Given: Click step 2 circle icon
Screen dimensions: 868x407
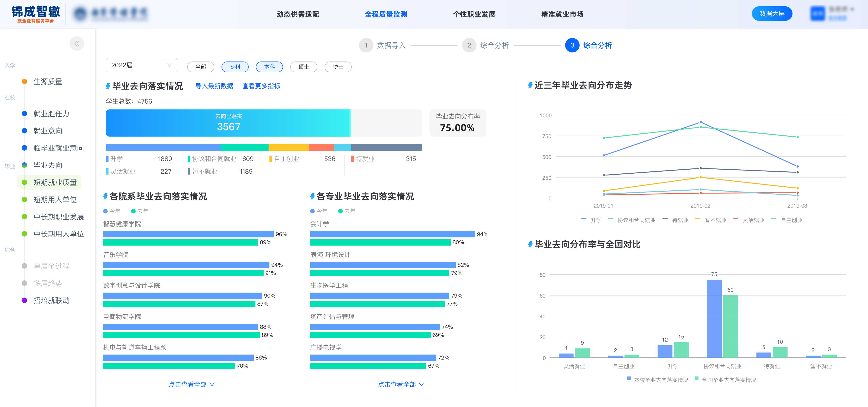Looking at the screenshot, I should pyautogui.click(x=469, y=45).
